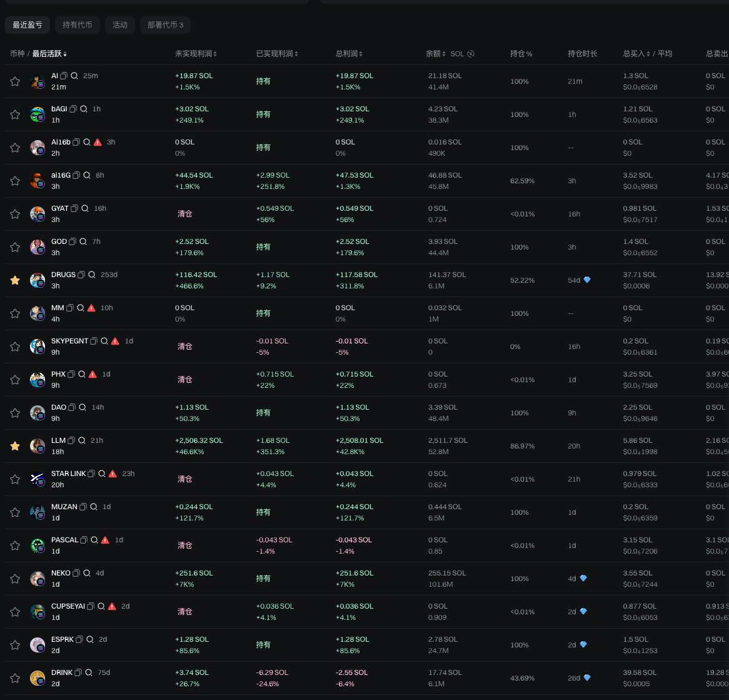Copy the CUPSEYAI token address
The image size is (729, 700).
coord(91,607)
